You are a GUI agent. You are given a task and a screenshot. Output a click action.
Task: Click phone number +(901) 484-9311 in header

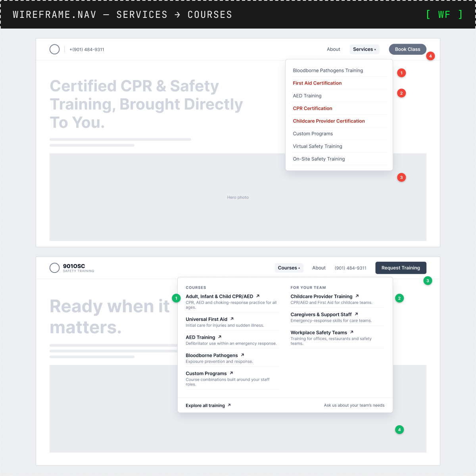click(87, 50)
